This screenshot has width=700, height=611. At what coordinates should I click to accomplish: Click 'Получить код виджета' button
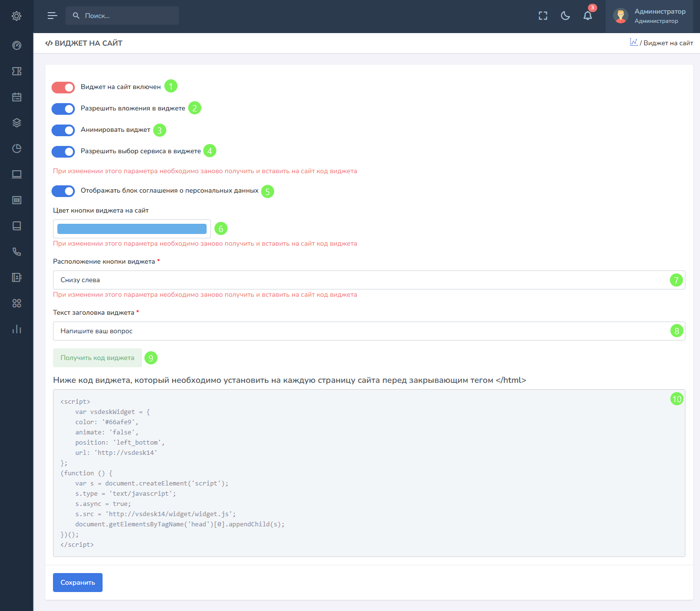point(97,358)
